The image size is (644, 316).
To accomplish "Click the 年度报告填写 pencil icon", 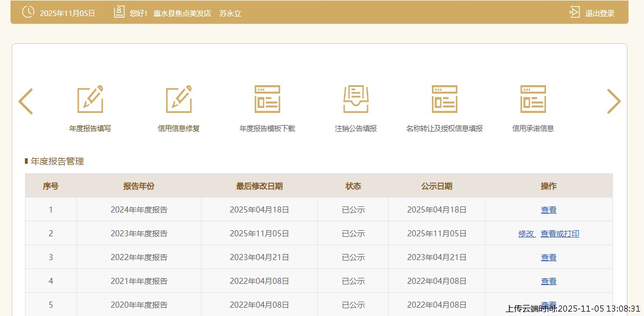I will point(90,100).
